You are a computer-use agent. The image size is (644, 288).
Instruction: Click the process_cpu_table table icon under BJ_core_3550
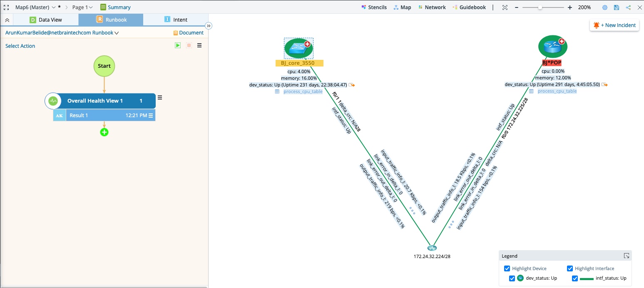point(276,91)
